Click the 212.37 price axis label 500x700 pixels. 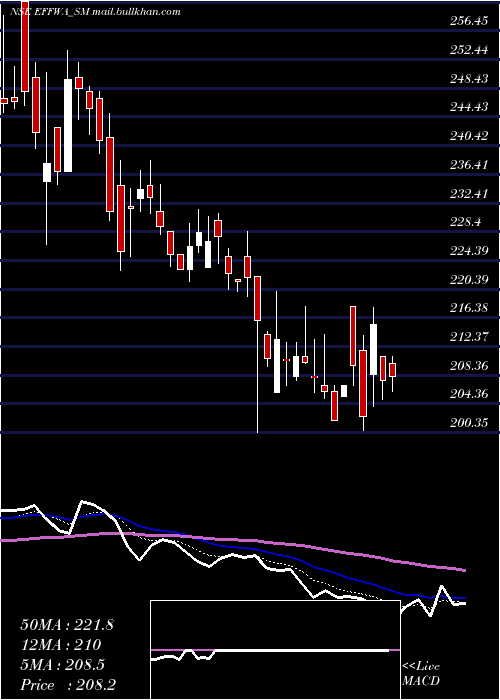tap(469, 337)
